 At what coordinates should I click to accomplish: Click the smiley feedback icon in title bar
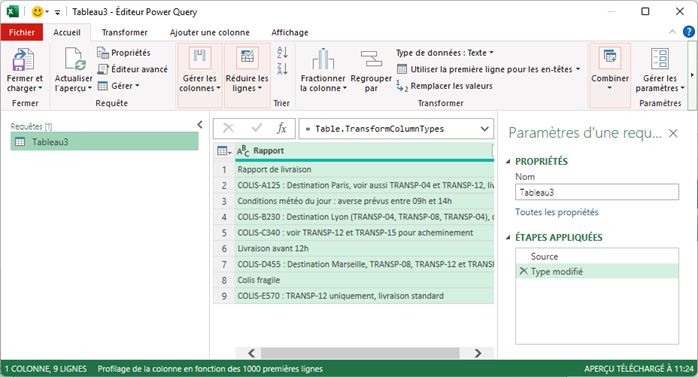[37, 12]
